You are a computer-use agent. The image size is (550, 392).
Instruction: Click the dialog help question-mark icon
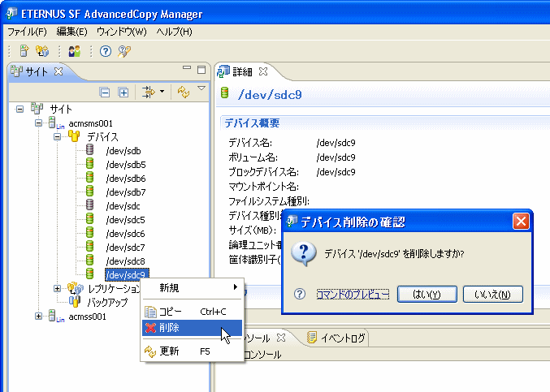tap(300, 294)
